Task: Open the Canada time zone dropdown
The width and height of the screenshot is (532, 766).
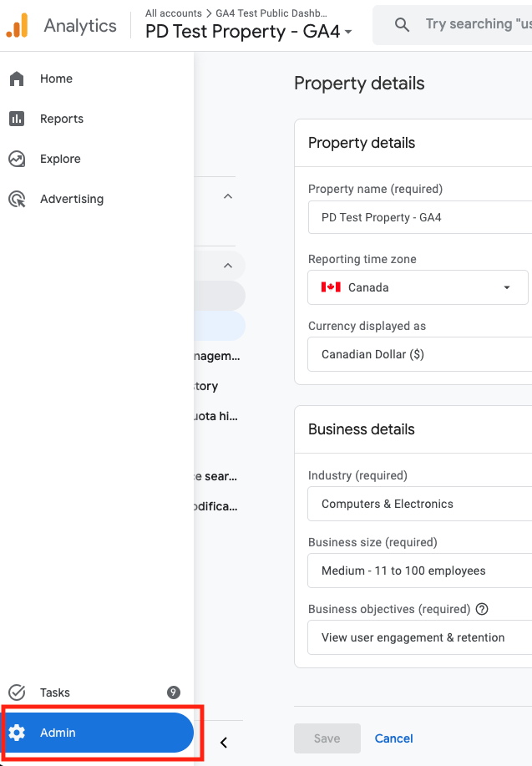Action: coord(418,287)
